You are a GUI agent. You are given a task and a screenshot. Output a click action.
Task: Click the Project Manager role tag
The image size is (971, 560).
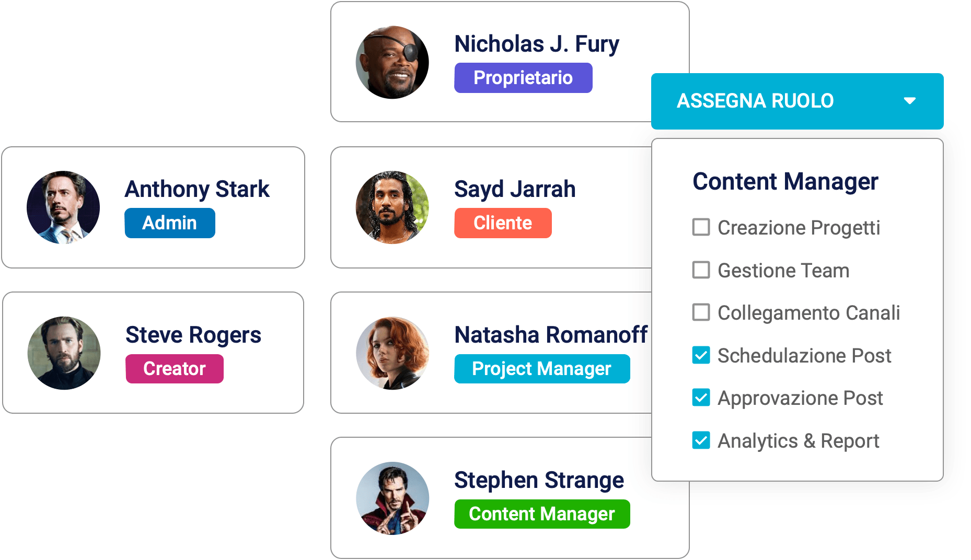coord(541,369)
